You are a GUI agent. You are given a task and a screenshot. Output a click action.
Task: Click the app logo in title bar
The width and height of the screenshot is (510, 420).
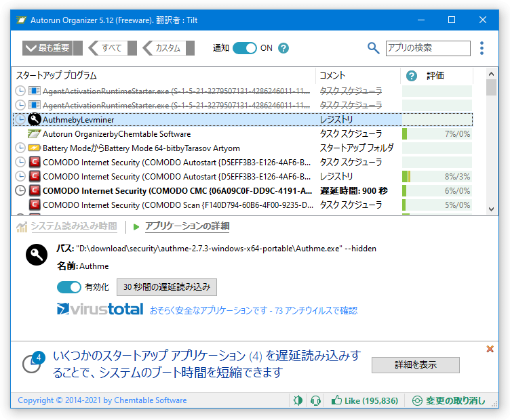[x=21, y=20]
